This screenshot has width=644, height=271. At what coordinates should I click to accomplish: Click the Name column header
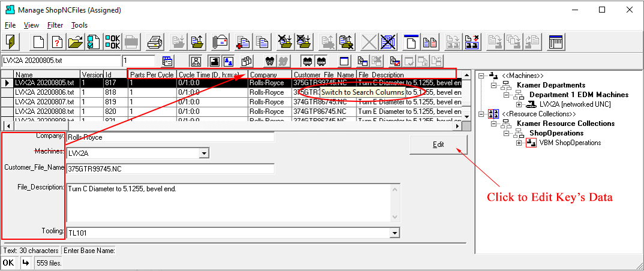coord(47,74)
